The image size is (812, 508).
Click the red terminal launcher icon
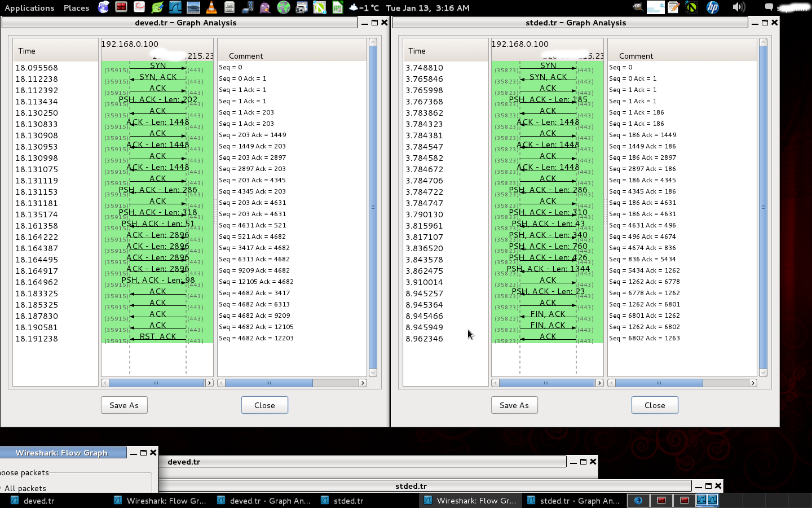(121, 7)
